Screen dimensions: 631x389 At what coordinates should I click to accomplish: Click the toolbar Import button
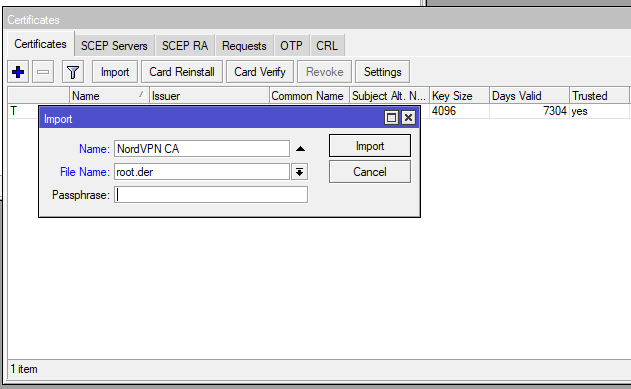(115, 72)
